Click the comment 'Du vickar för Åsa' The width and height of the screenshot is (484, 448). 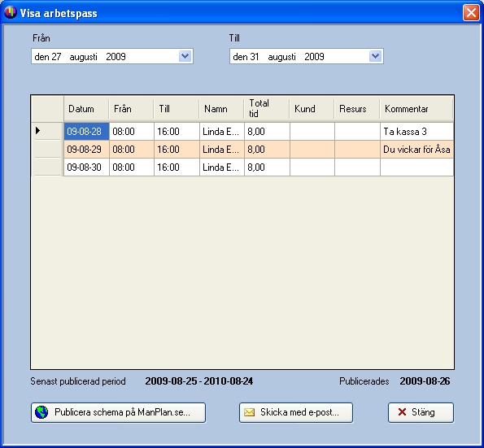416,150
